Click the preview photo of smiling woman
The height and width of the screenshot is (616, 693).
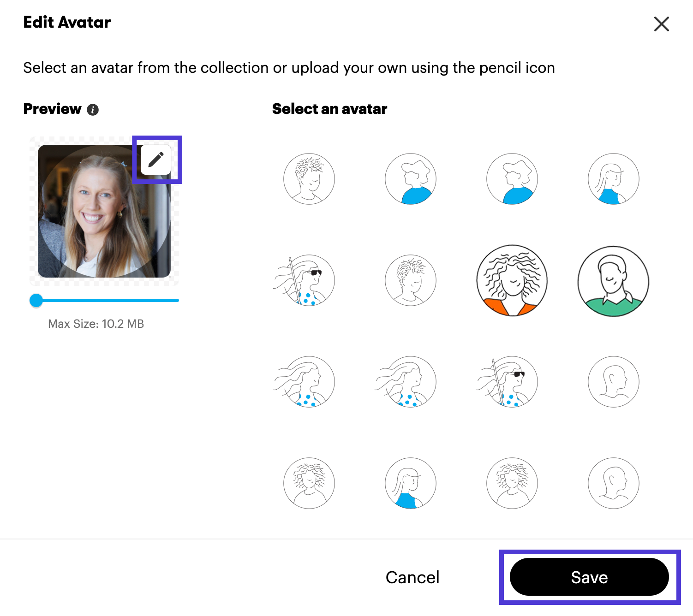point(104,211)
